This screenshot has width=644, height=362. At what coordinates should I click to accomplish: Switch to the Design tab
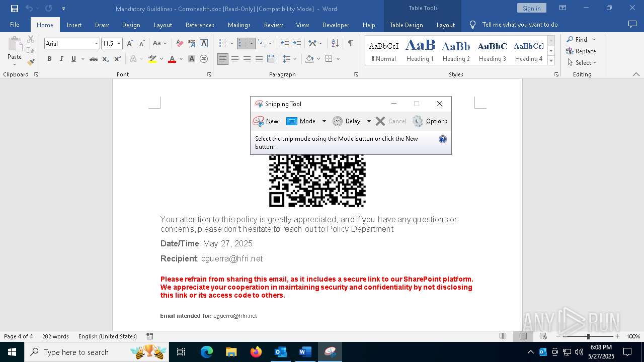pyautogui.click(x=131, y=25)
